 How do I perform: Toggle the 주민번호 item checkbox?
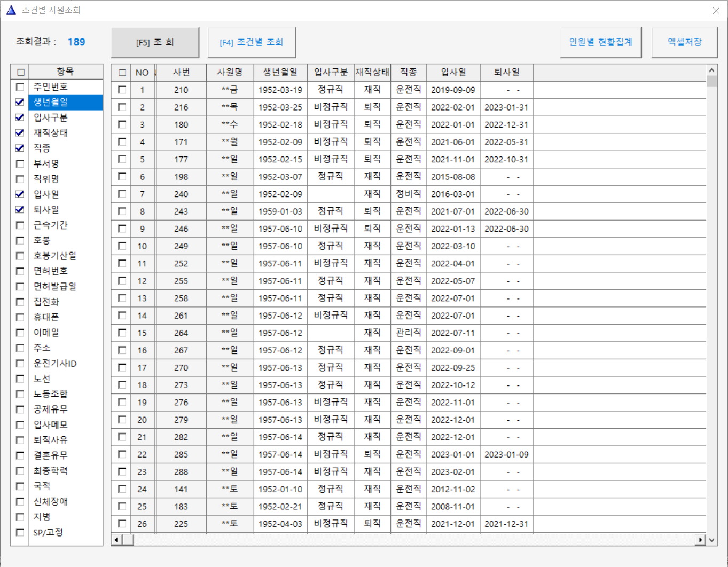click(x=20, y=86)
